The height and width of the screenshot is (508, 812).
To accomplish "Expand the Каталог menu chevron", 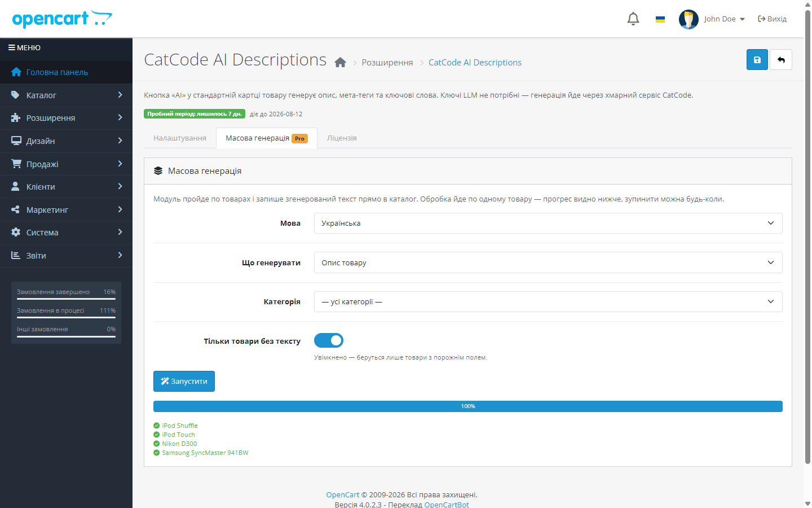I will 120,95.
